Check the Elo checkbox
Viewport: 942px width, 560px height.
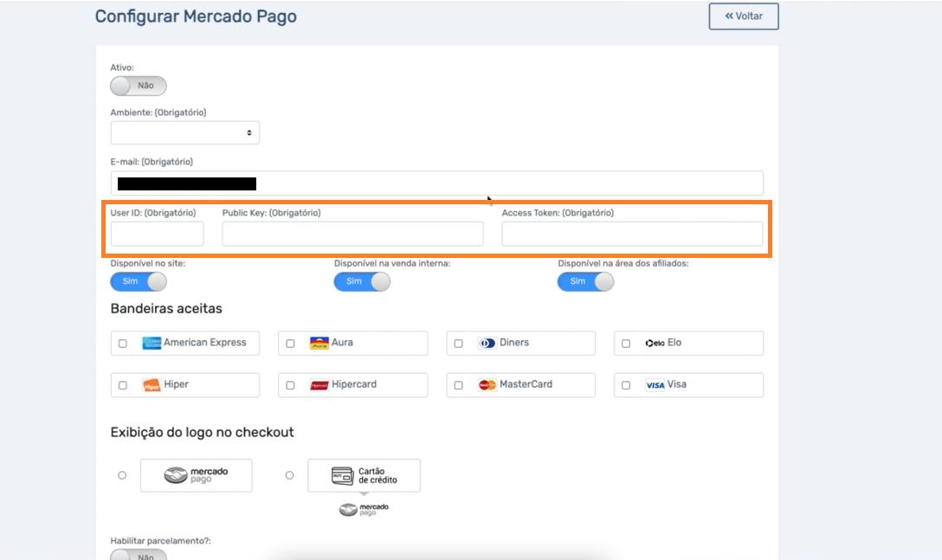coord(626,344)
